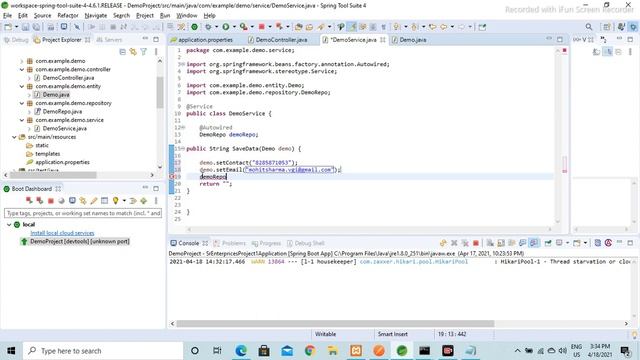Collapse all in Project Explorer toolbar
Screen dimensions: 640x360
click(122, 52)
